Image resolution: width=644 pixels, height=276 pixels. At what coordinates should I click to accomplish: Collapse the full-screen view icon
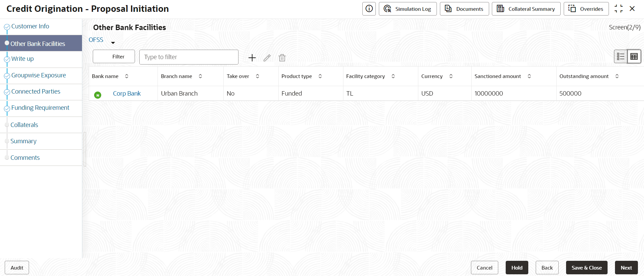click(x=619, y=9)
